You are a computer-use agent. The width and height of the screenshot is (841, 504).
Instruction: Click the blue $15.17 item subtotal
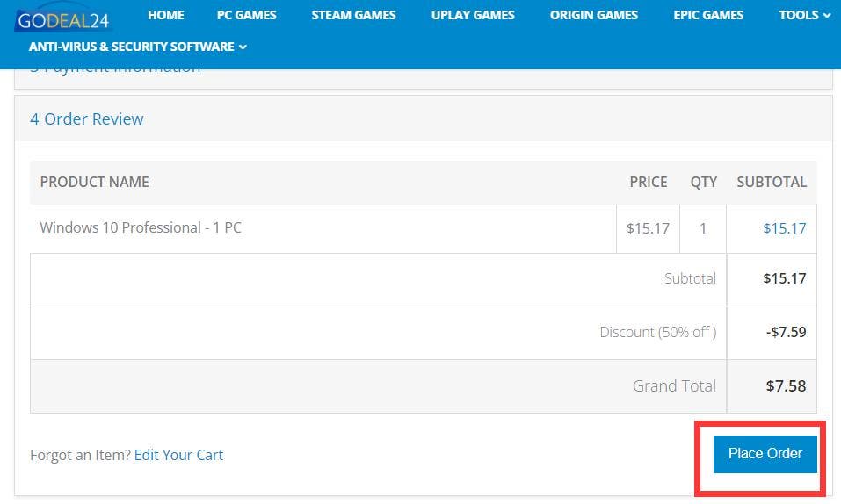tap(784, 228)
